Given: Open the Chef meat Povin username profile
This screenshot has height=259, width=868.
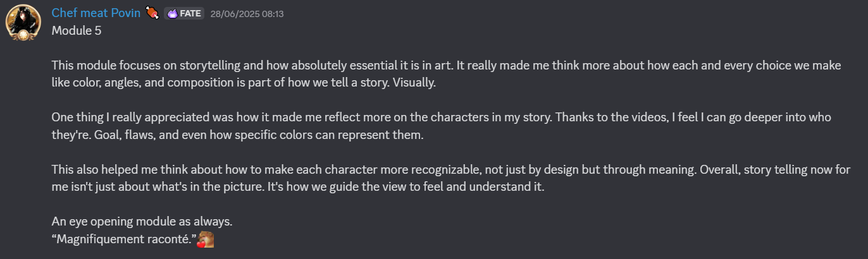Looking at the screenshot, I should tap(96, 13).
